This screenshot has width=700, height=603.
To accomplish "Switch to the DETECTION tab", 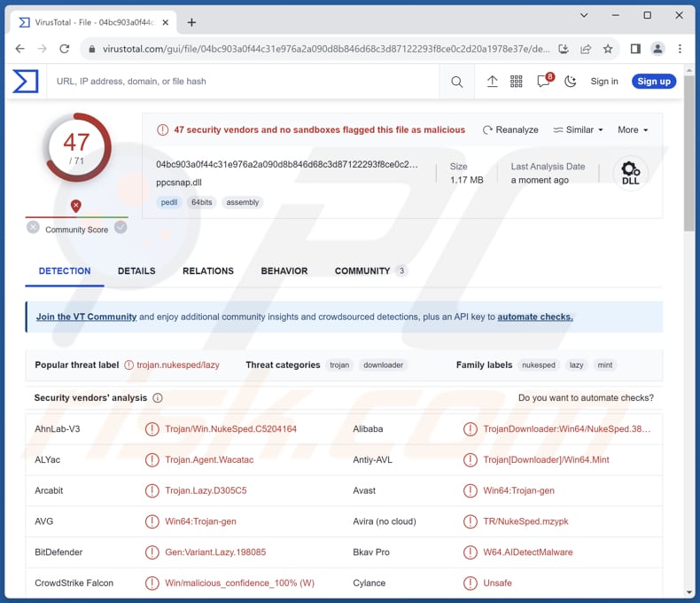I will coord(65,271).
